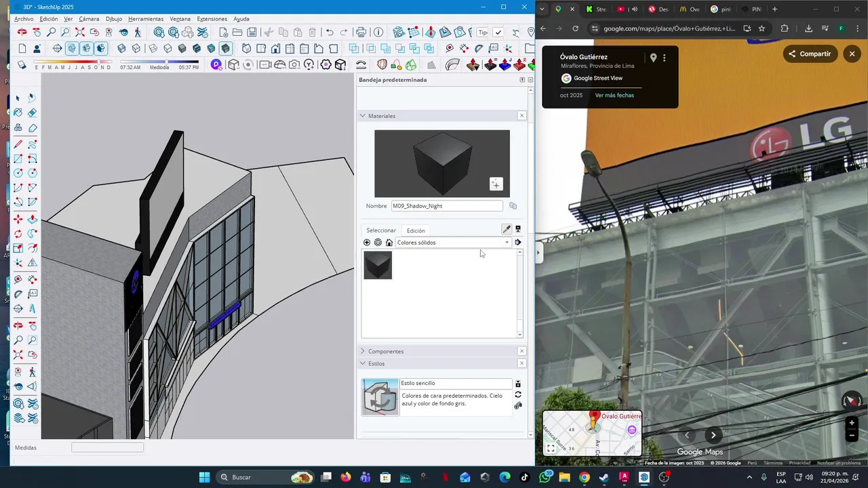The image size is (868, 488).
Task: Toggle the Iso standard view icon
Action: pyautogui.click(x=246, y=48)
